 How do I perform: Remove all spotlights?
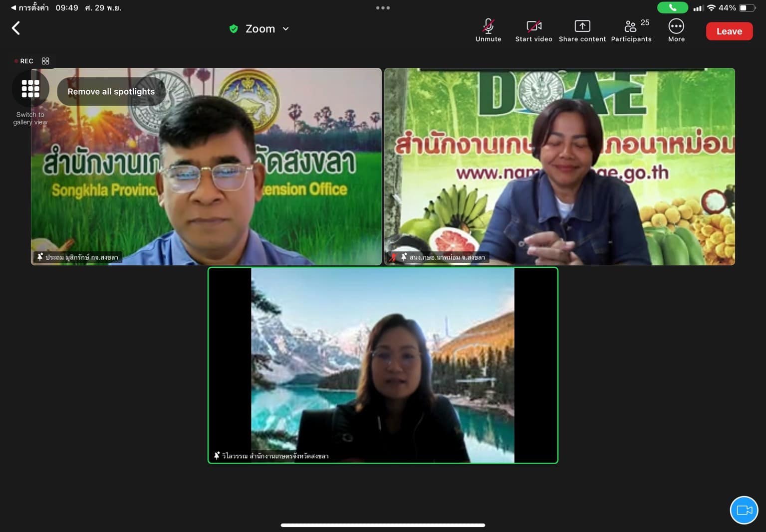click(111, 91)
